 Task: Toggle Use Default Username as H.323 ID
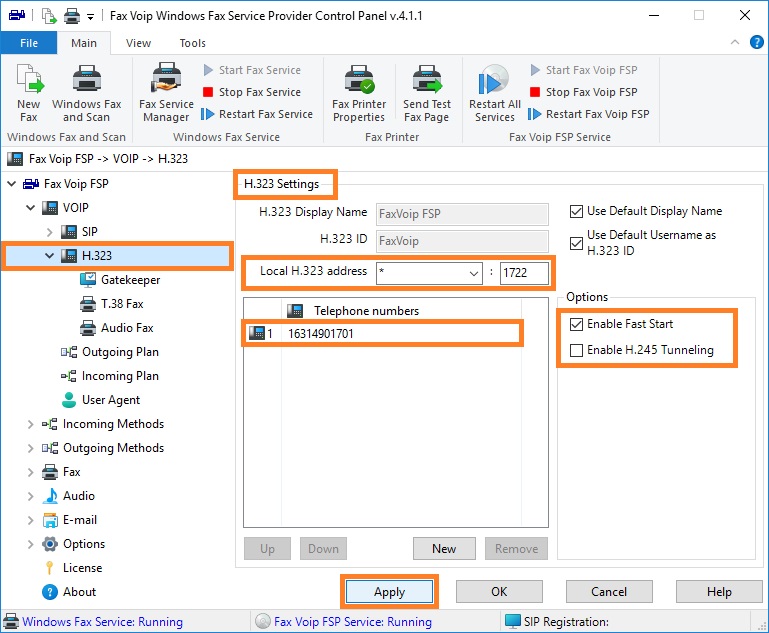click(576, 243)
